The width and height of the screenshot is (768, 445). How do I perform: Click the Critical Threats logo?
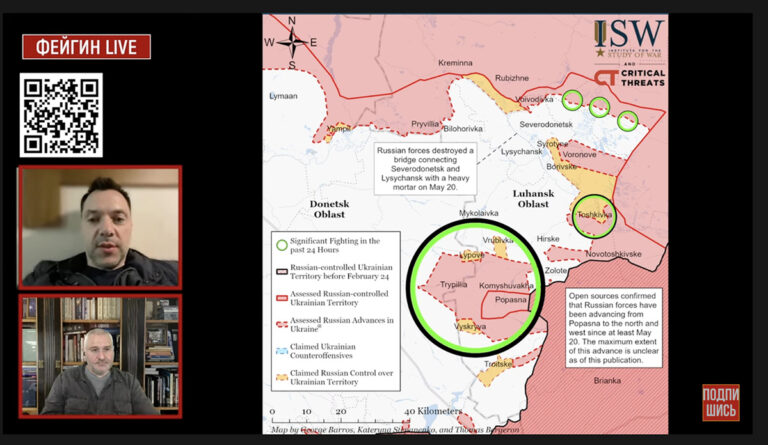[631, 78]
